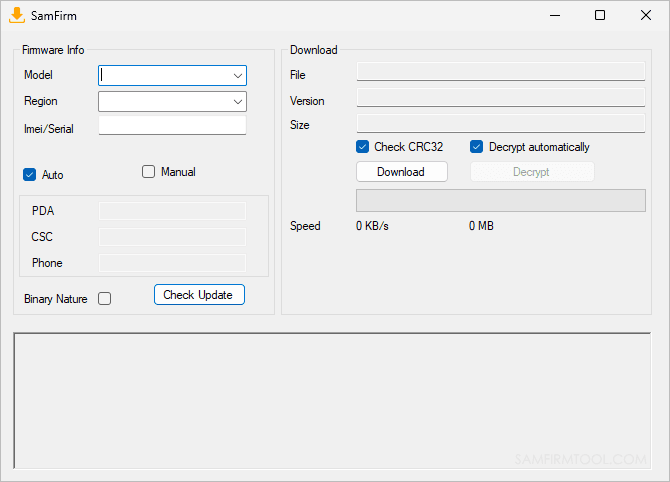670x482 pixels.
Task: Tick the Binary Nature checkbox
Action: (x=104, y=298)
